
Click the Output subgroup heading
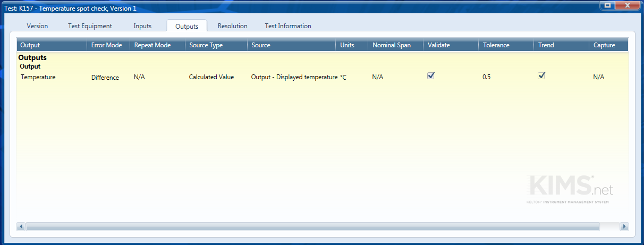(x=30, y=66)
